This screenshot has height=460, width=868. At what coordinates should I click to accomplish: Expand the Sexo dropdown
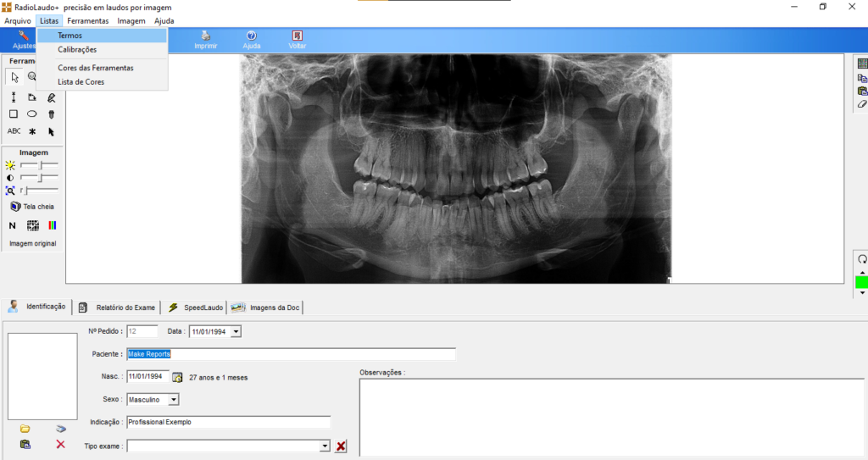[173, 400]
